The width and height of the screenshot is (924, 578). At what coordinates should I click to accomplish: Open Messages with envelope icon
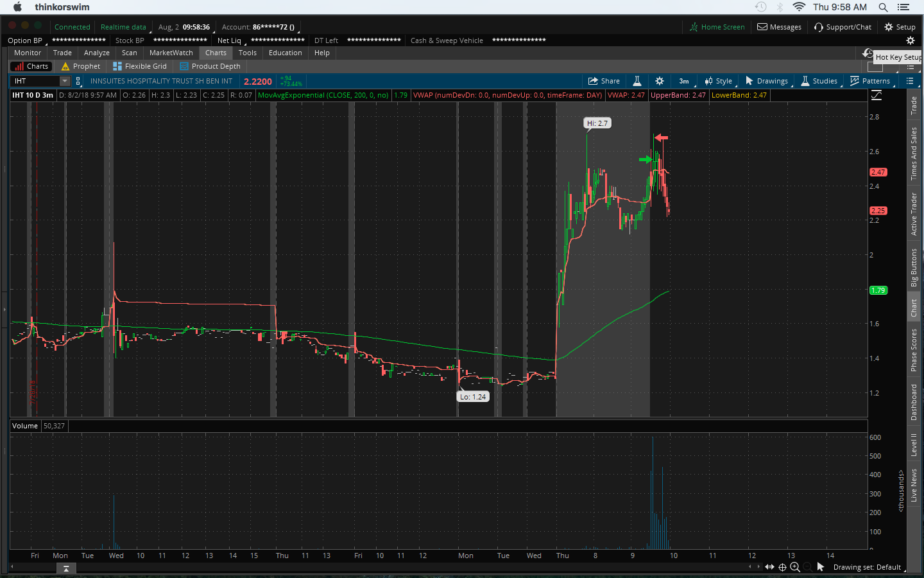click(x=779, y=27)
